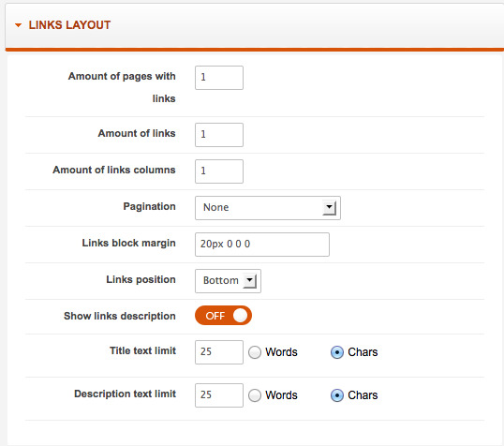
Task: Click the Description text limit number field
Action: pyautogui.click(x=219, y=395)
